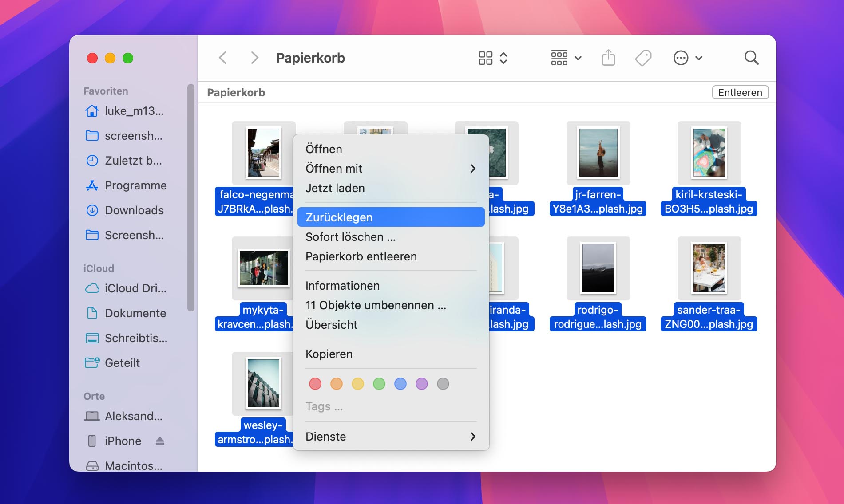
Task: Open the luke_m13 home folder
Action: point(126,111)
